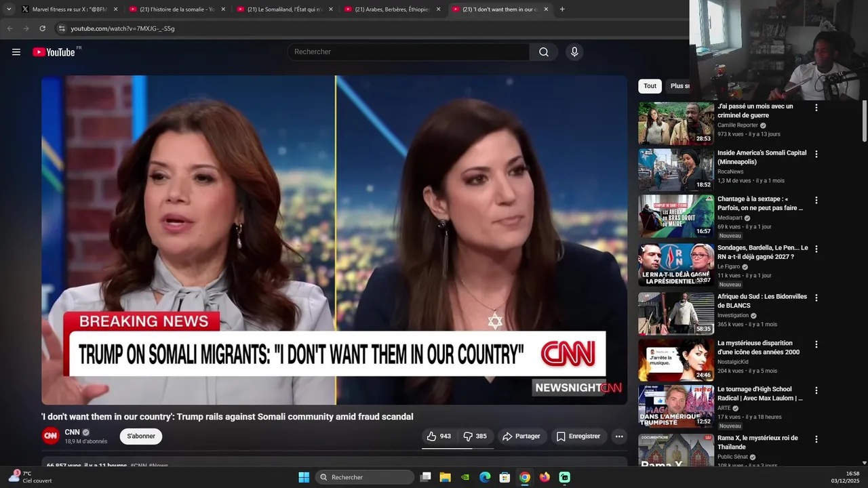Screen dimensions: 868x488
Task: Switch to 'l'histoire de la somalie' tab
Action: point(176,9)
